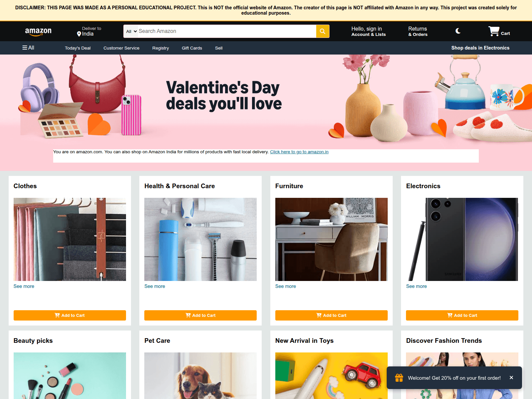Toggle dark mode with moon icon
This screenshot has height=399, width=532.
pyautogui.click(x=458, y=31)
